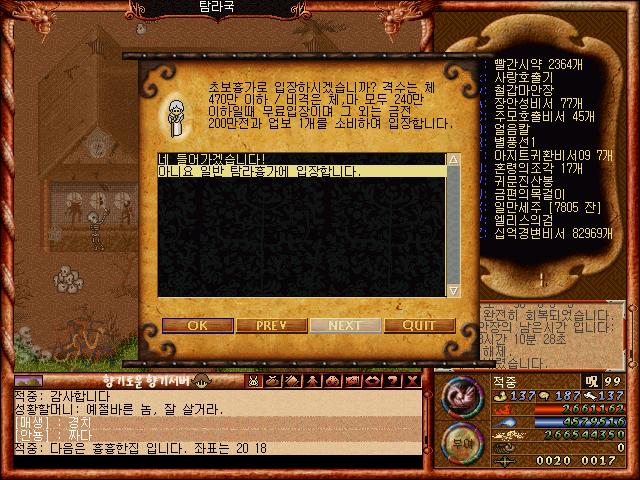
Task: Click inventory item '아지트귀환비서09 7개'
Action: tap(553, 156)
